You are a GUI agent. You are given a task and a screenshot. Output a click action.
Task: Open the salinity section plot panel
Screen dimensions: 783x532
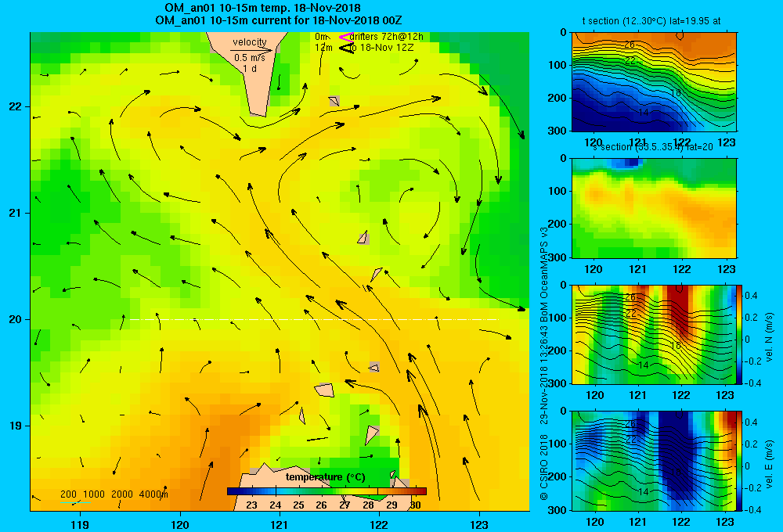tap(654, 208)
